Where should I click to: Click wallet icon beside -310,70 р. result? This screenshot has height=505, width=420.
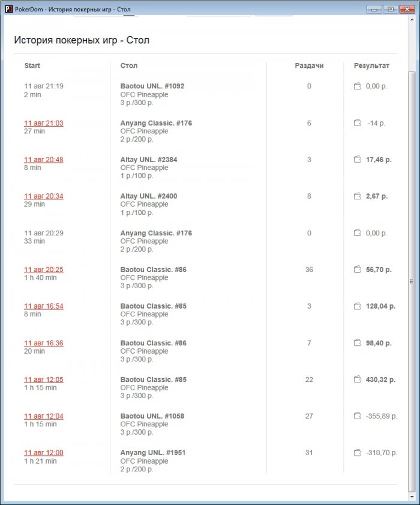358,453
